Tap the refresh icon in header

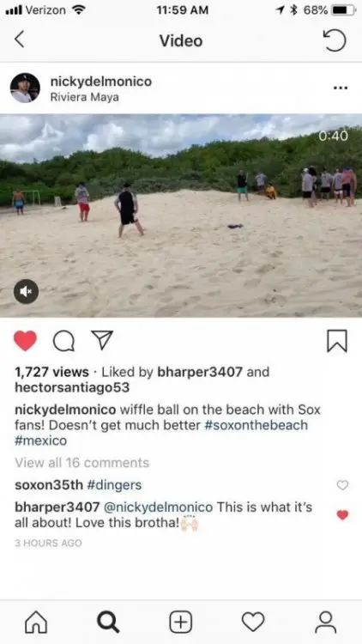[335, 40]
